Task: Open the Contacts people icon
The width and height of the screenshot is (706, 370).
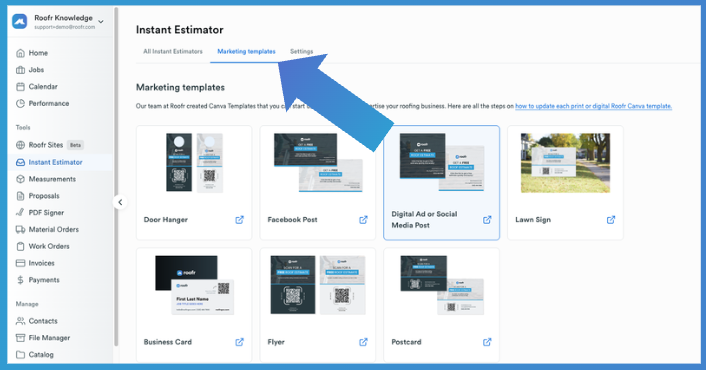Action: (x=20, y=321)
